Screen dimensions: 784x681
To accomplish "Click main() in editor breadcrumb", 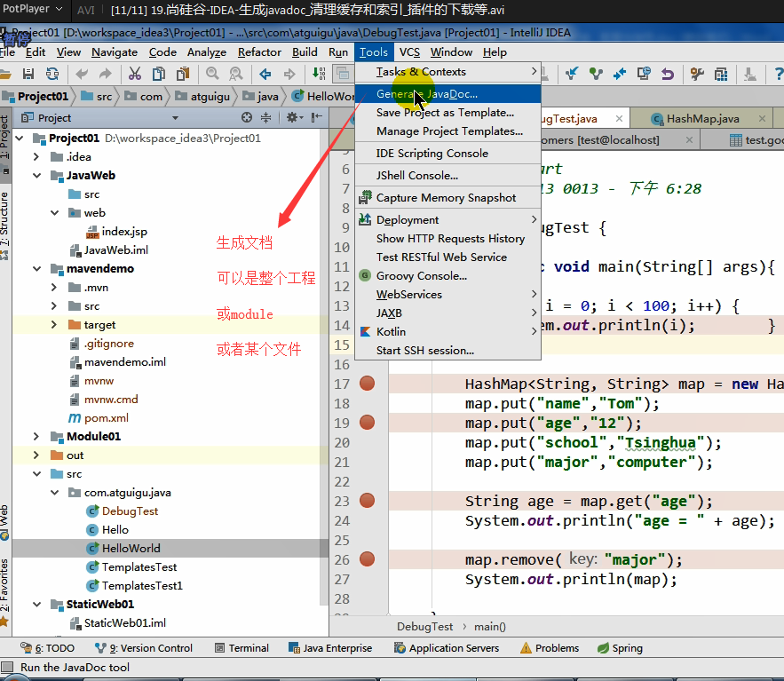I will [490, 627].
